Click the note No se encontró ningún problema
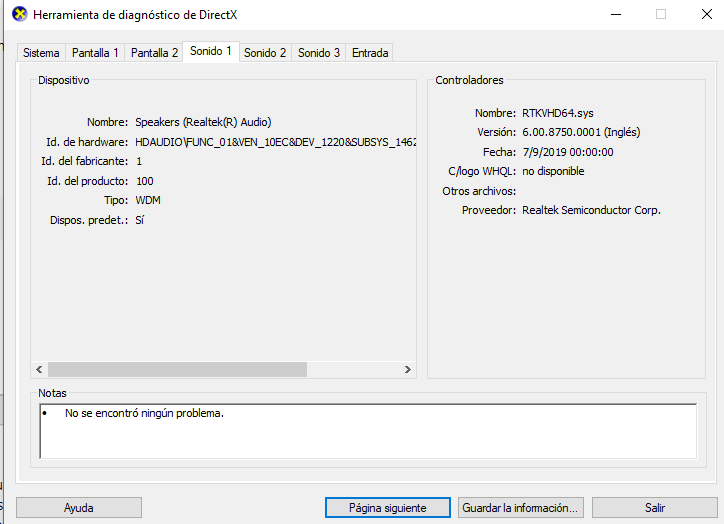 click(x=144, y=413)
